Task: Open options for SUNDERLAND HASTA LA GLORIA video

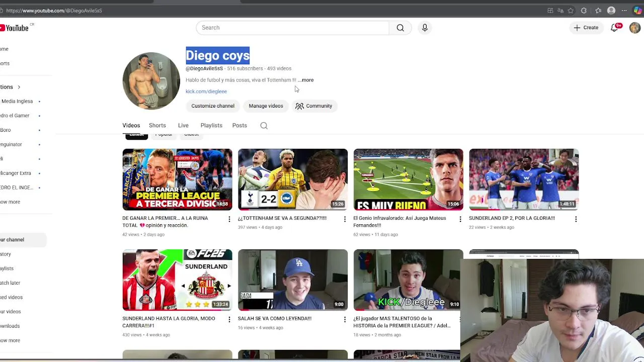Action: 229,319
